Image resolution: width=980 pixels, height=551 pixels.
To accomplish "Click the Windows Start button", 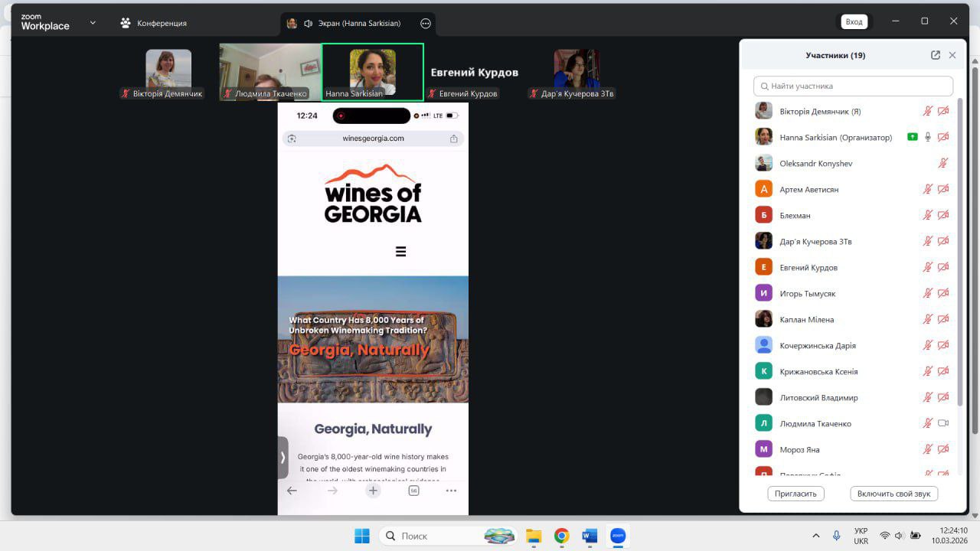I will 362,536.
